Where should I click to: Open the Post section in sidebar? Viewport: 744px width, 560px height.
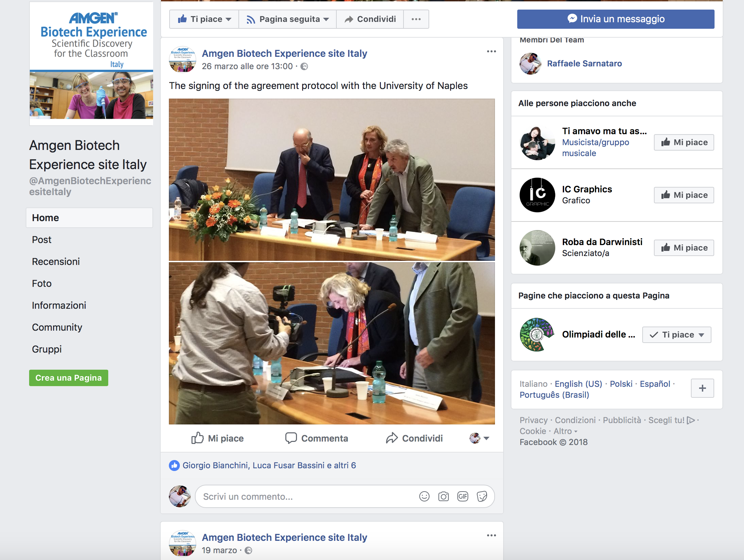(41, 240)
